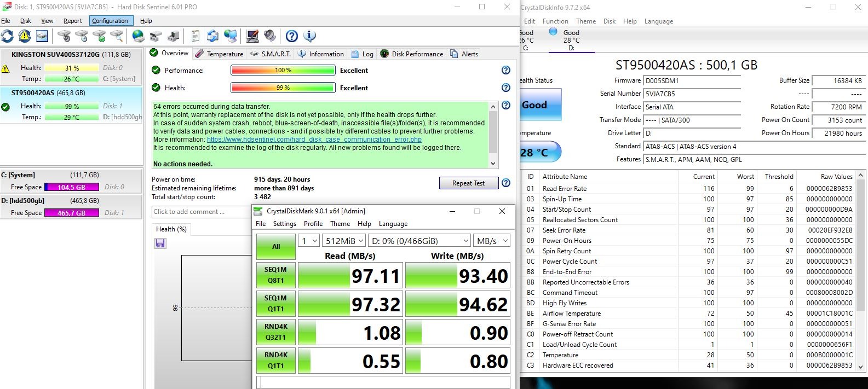Viewport: 868px width, 389px height.
Task: Run the RND4K Q32T1 benchmark
Action: (x=276, y=332)
